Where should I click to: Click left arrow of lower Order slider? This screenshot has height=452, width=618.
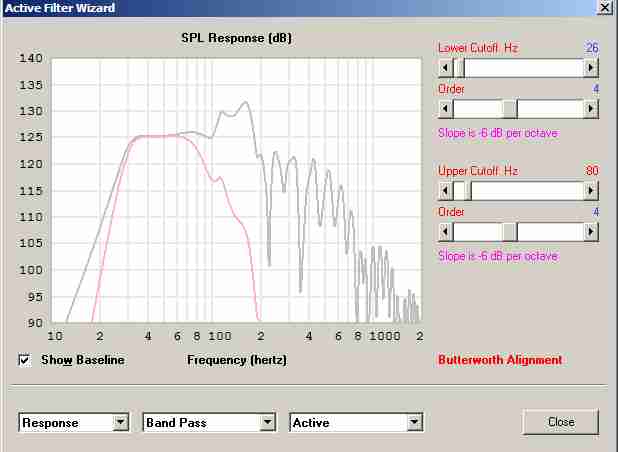(x=445, y=108)
